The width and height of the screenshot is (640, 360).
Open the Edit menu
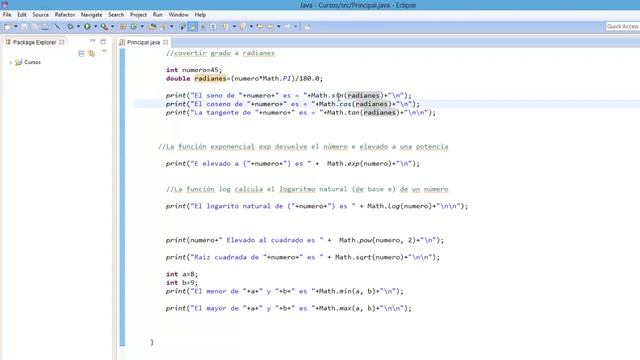(x=22, y=15)
